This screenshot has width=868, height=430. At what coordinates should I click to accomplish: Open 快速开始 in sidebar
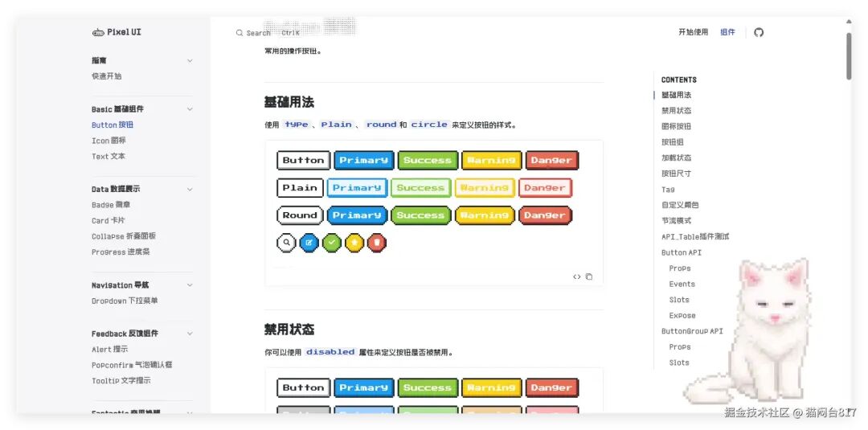(107, 76)
